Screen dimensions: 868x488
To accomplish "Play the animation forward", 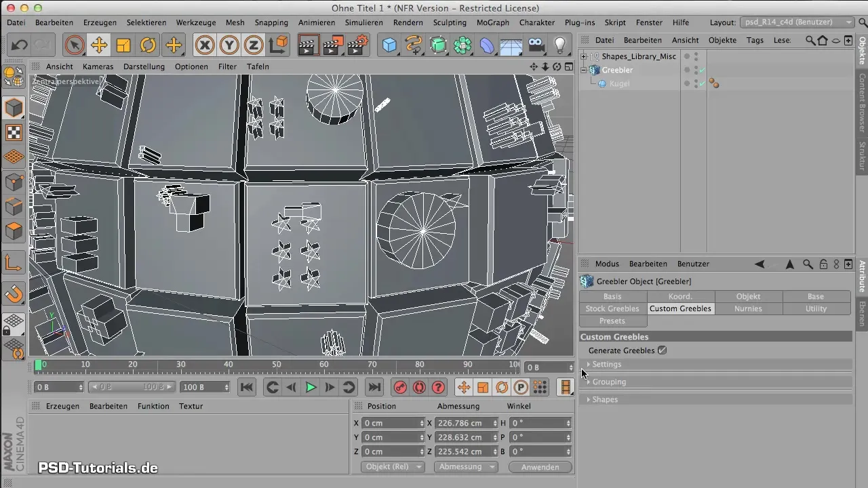I will tap(311, 387).
